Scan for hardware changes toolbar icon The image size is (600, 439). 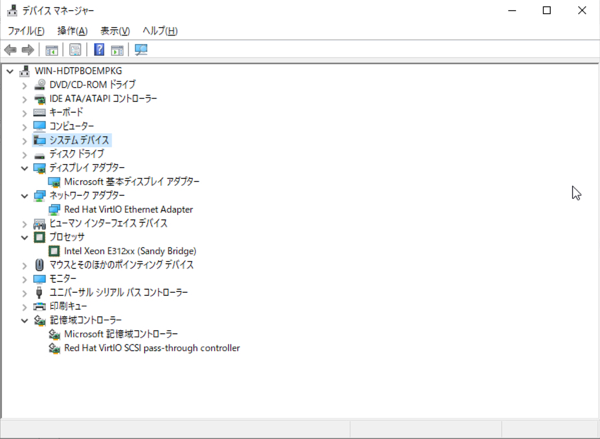[x=141, y=50]
